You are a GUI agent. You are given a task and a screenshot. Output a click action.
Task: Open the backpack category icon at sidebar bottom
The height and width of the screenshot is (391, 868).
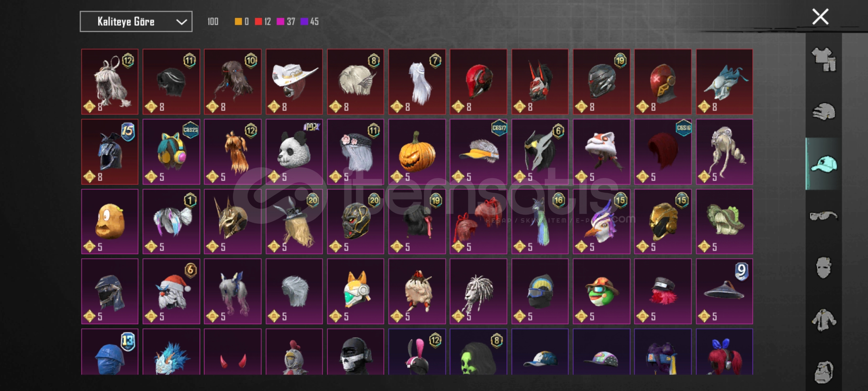point(824,372)
